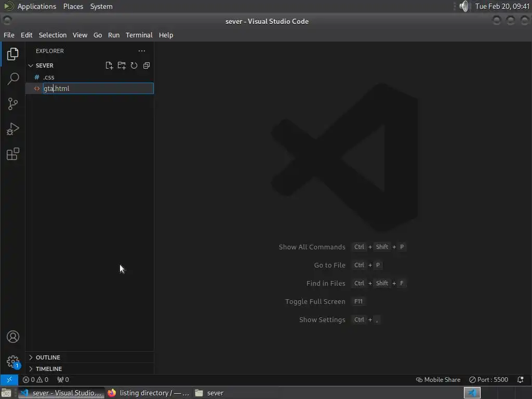Click the Mobile Share status item
The height and width of the screenshot is (399, 532).
(x=438, y=380)
